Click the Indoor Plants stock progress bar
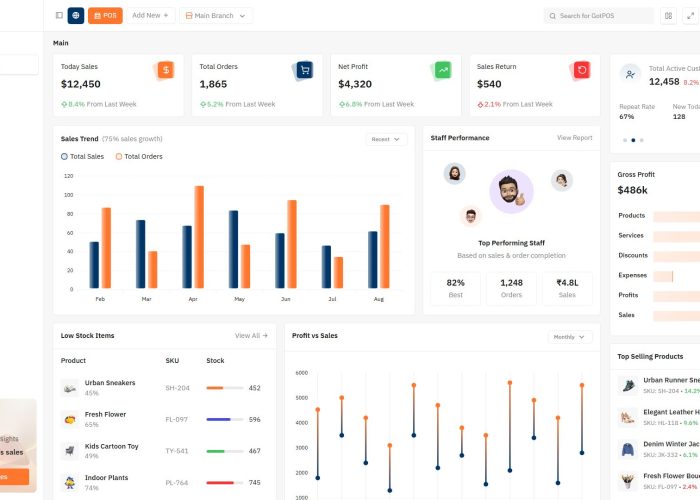 225,483
